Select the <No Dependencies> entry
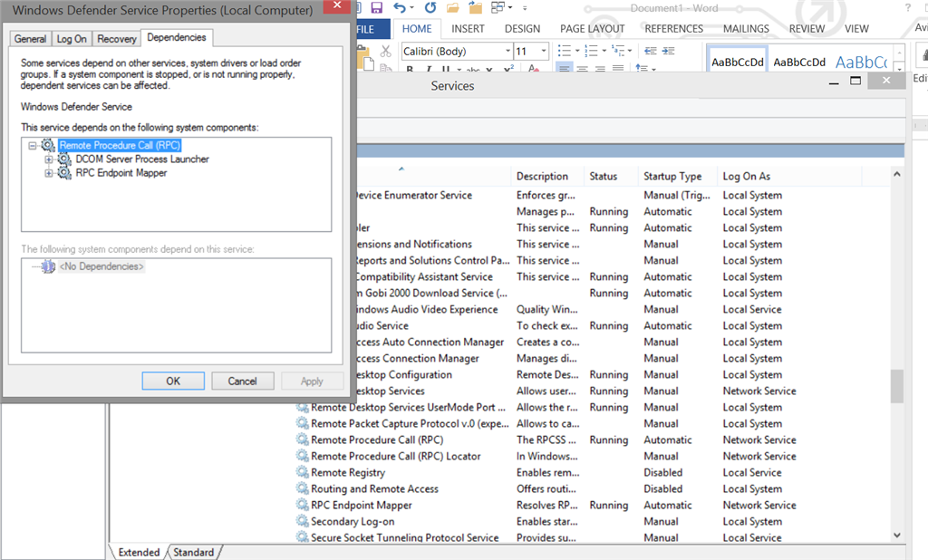This screenshot has height=560, width=928. [x=101, y=266]
